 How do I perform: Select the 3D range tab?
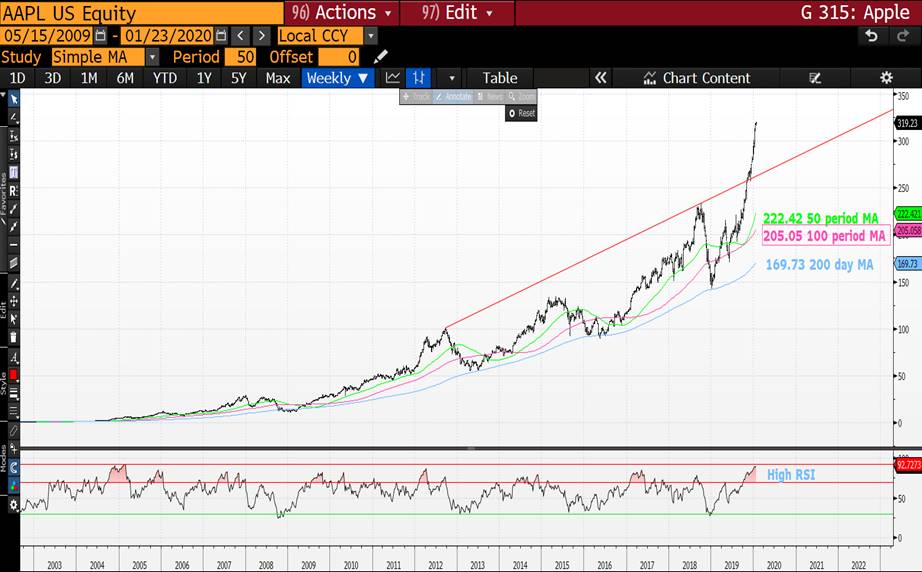tap(53, 78)
